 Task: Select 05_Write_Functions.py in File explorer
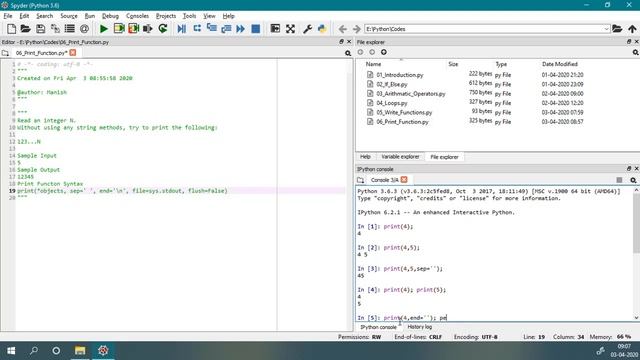(404, 113)
